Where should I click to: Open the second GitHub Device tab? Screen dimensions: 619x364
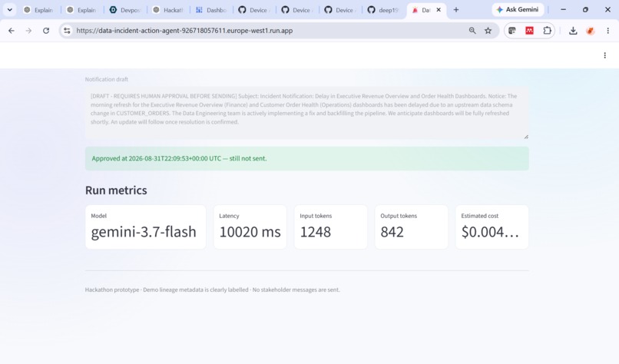[x=297, y=10]
